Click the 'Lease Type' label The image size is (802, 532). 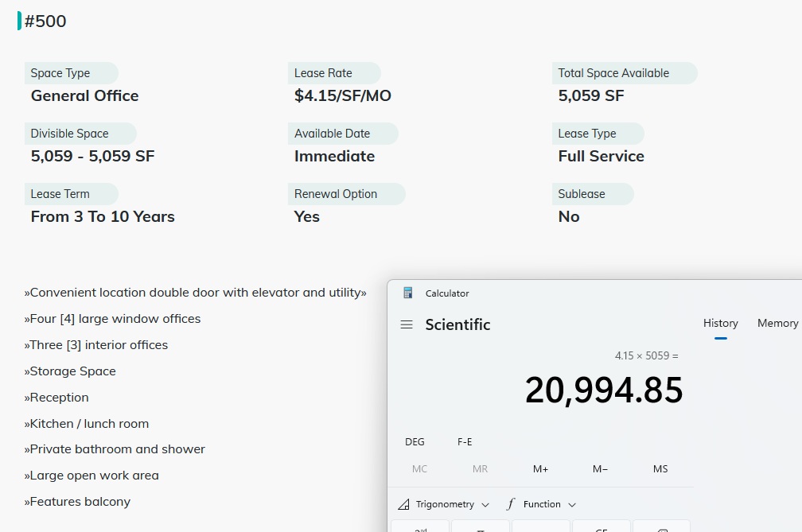point(586,134)
